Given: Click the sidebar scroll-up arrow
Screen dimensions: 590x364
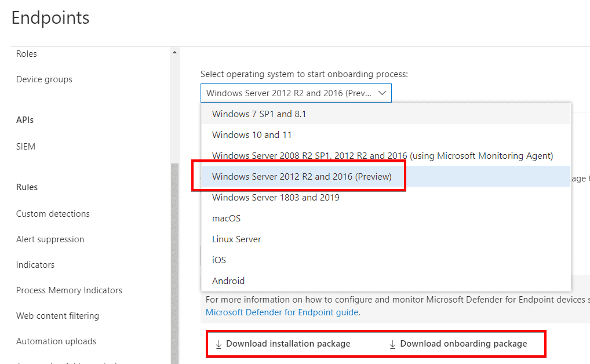Looking at the screenshot, I should (174, 52).
